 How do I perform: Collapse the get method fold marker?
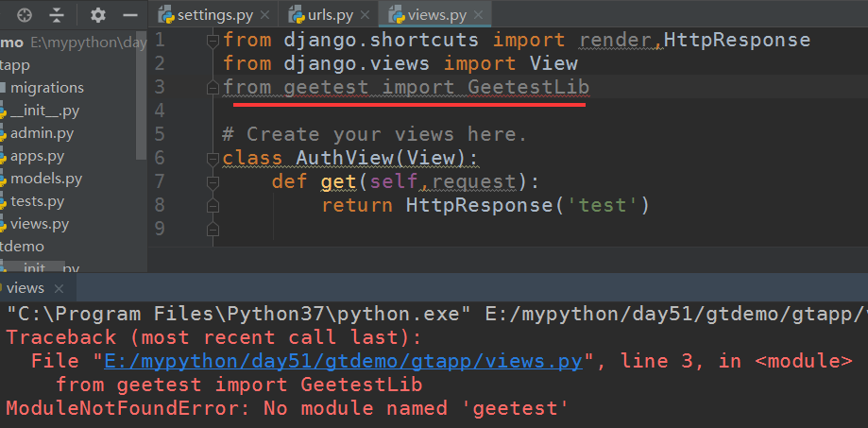[213, 181]
